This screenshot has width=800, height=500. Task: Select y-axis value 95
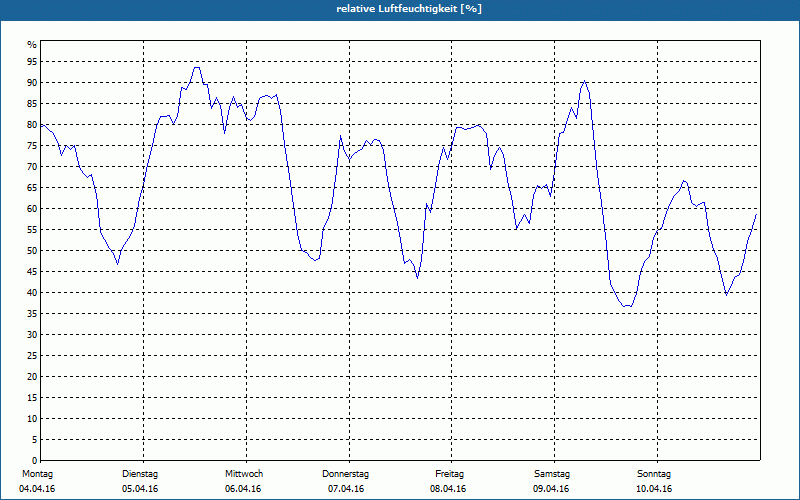32,62
